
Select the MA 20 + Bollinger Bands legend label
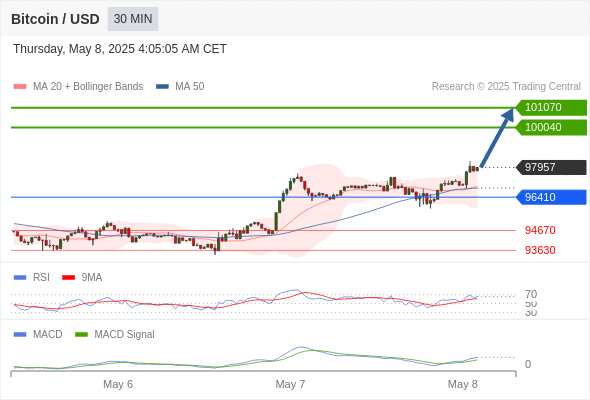tap(88, 87)
